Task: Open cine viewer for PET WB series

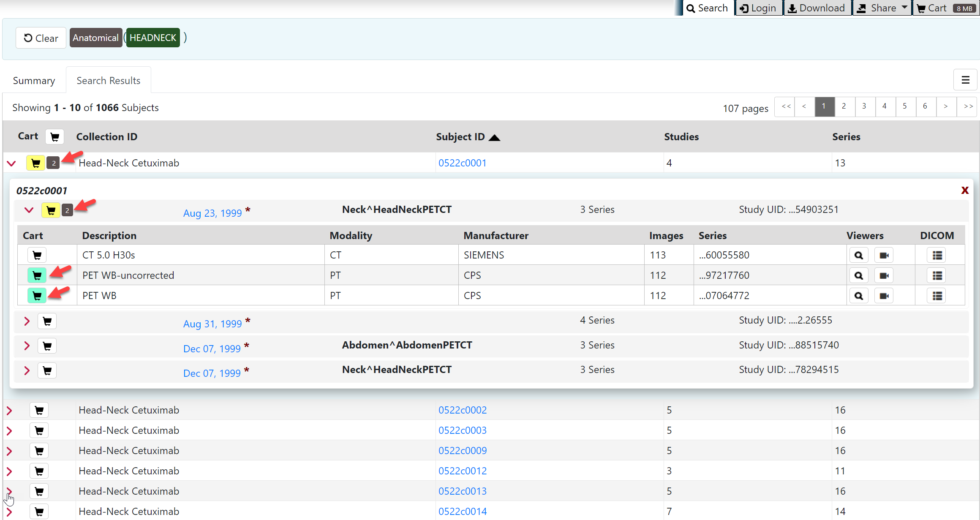Action: click(884, 296)
